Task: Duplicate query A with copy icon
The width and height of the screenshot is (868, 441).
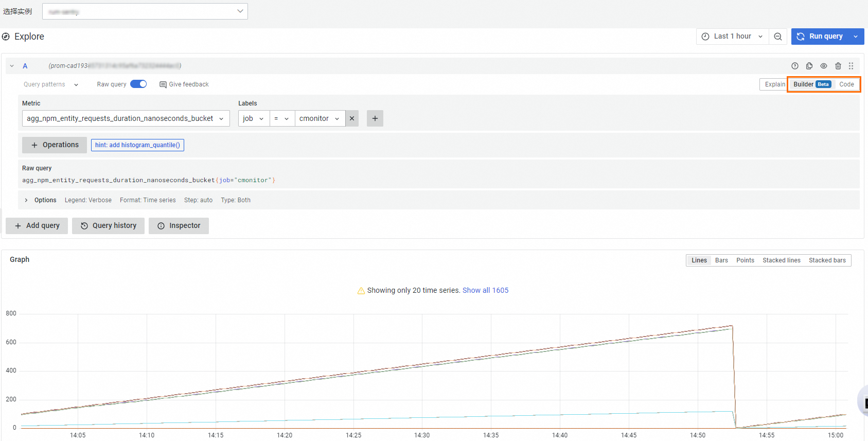Action: pos(809,66)
